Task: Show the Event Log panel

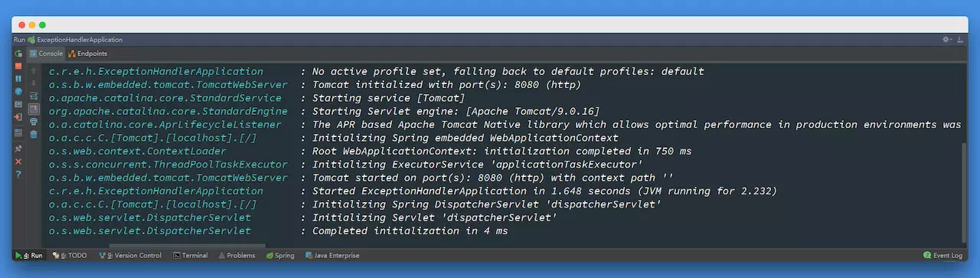Action: (942, 255)
